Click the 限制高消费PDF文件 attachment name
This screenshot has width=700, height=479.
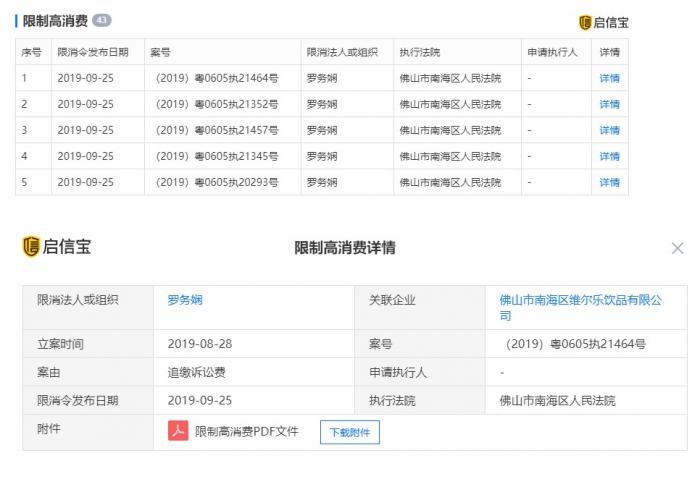pos(246,432)
